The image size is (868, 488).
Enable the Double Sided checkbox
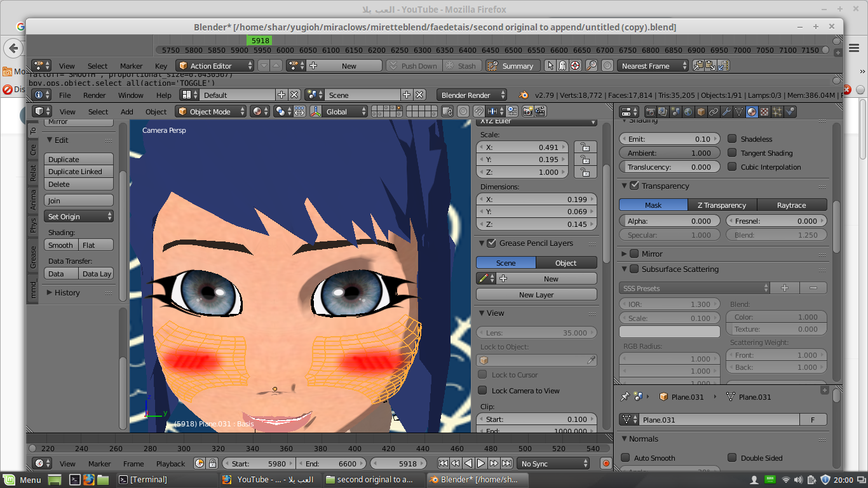[x=732, y=457]
